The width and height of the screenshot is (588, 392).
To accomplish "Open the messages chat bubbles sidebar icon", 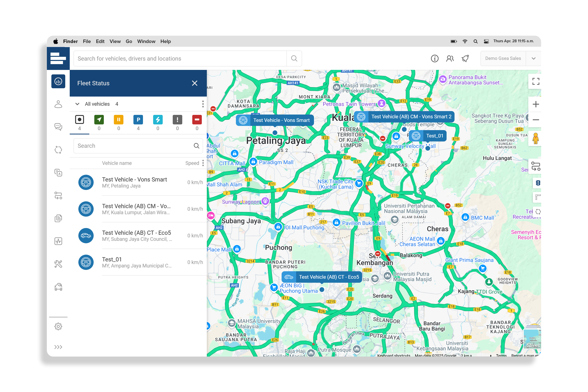I will (x=58, y=127).
